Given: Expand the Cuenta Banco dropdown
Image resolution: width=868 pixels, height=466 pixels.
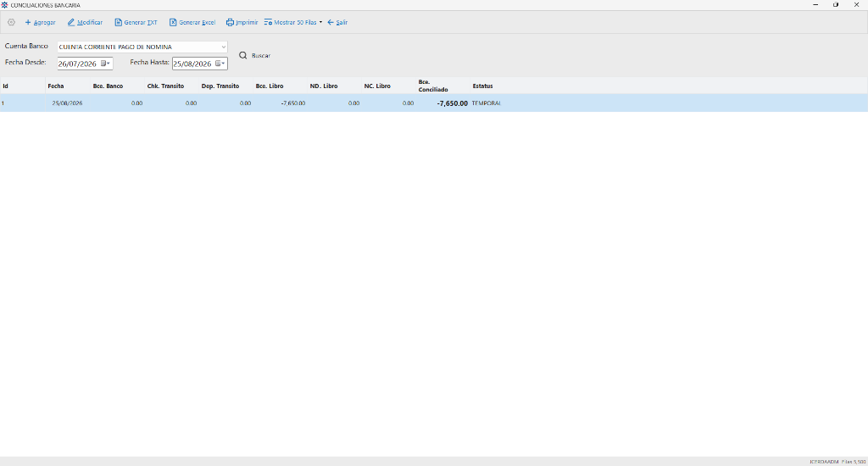Looking at the screenshot, I should 223,47.
